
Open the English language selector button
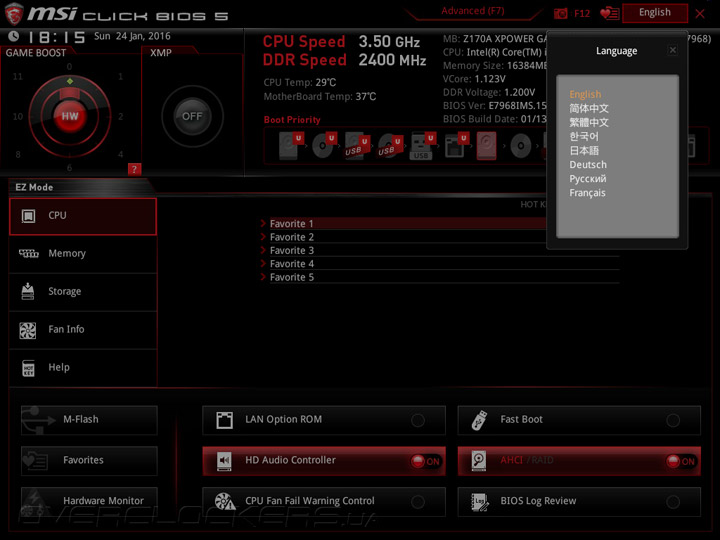[x=655, y=13]
